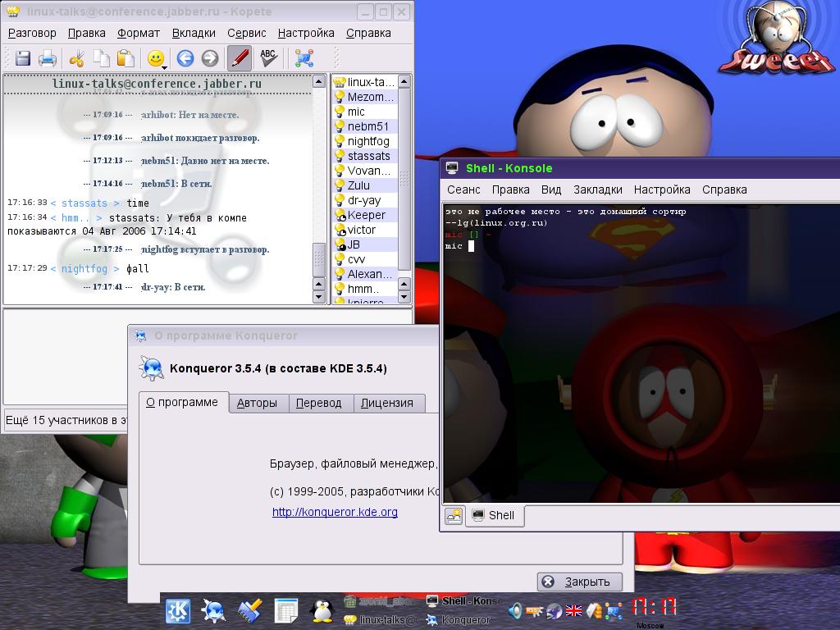Image resolution: width=840 pixels, height=630 pixels.
Task: Toggle ABC automatic spell checking
Action: tap(268, 58)
